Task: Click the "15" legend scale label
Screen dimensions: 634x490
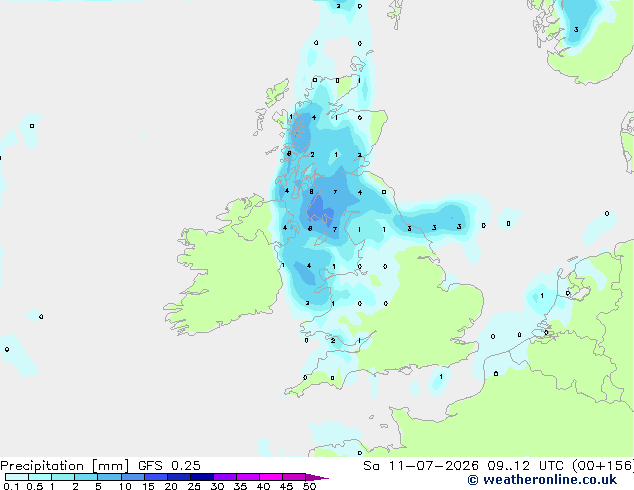Action: [148, 486]
